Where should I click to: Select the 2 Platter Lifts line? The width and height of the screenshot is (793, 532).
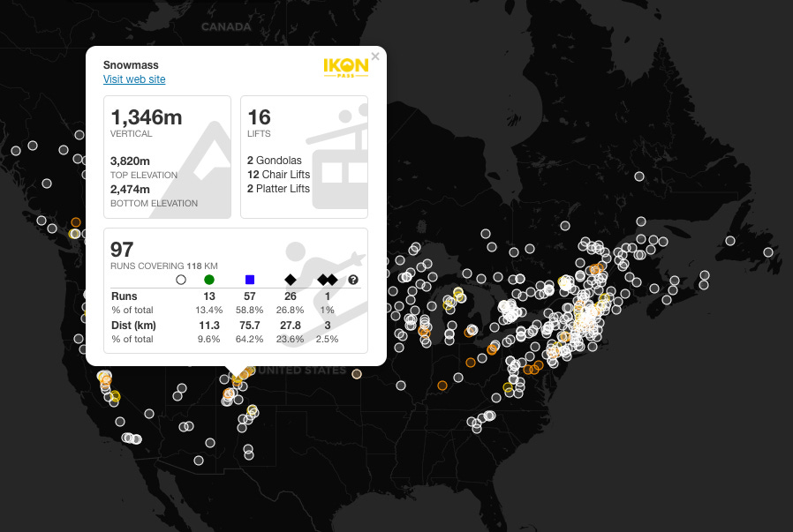click(x=278, y=189)
